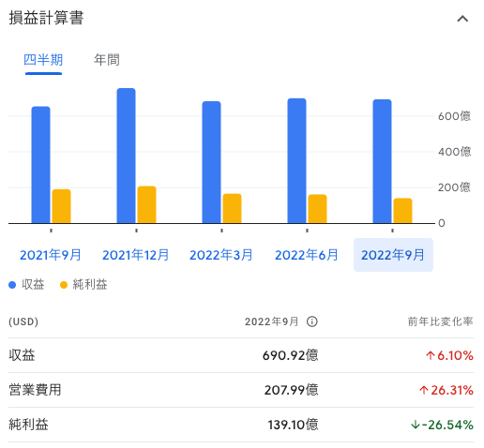Click the yellow net income bar for 2021年9月
The width and height of the screenshot is (484, 448).
[x=61, y=206]
